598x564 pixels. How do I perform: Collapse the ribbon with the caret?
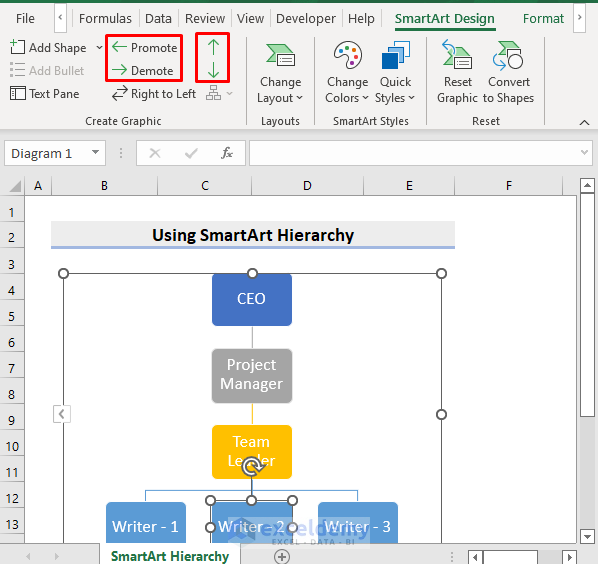point(584,122)
